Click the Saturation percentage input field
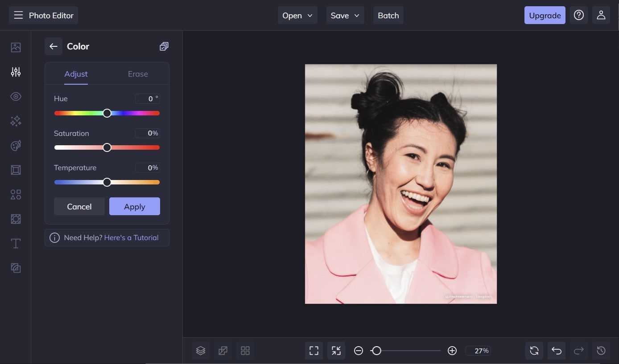 (x=148, y=133)
